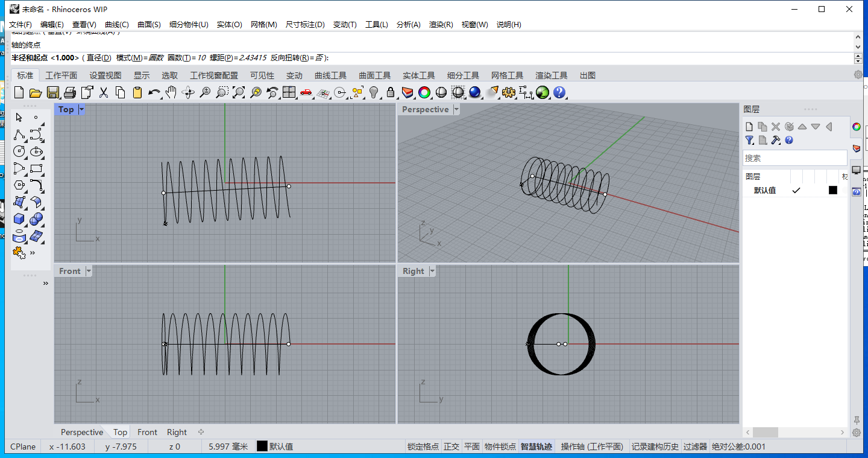Open the 曲线(C) menu
The height and width of the screenshot is (458, 868).
(x=116, y=25)
